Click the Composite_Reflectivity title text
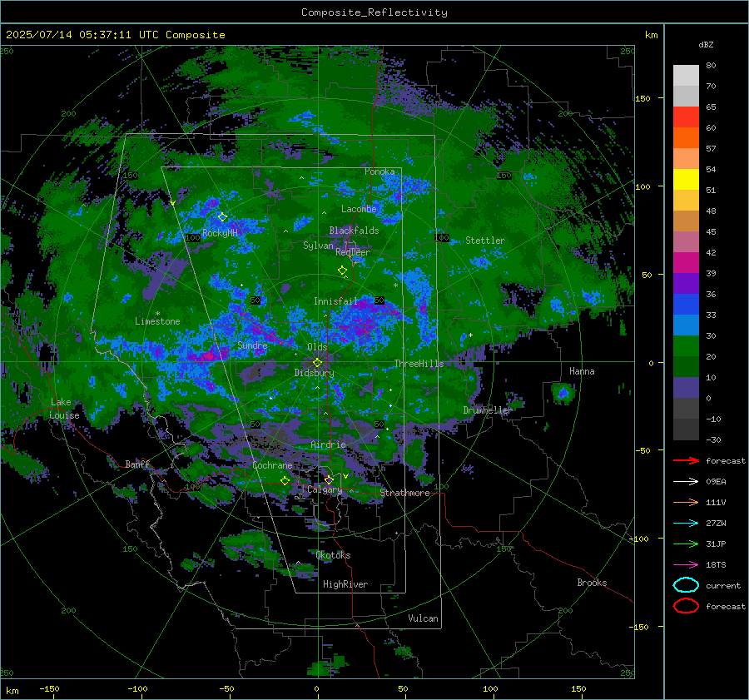This screenshot has height=700, width=749. coord(374,12)
